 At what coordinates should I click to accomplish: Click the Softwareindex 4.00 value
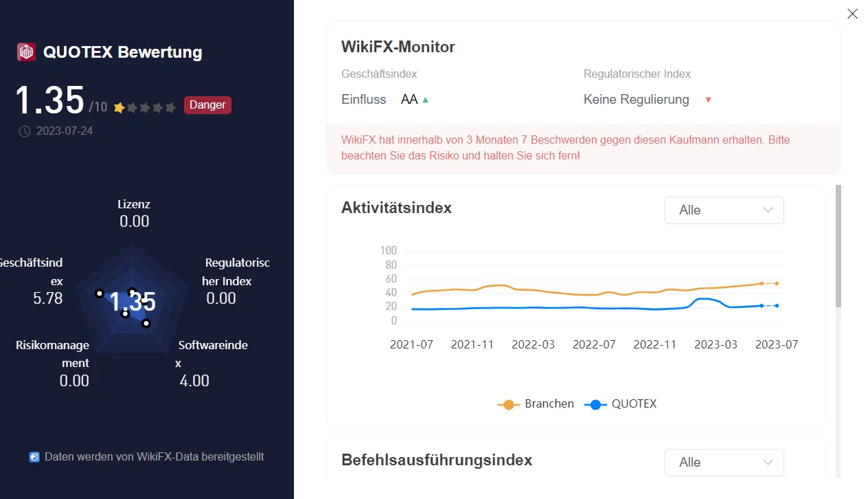194,381
